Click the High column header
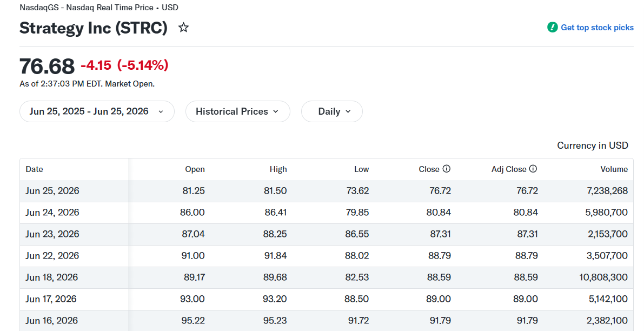Screen dimensions: 644x331 (278, 169)
